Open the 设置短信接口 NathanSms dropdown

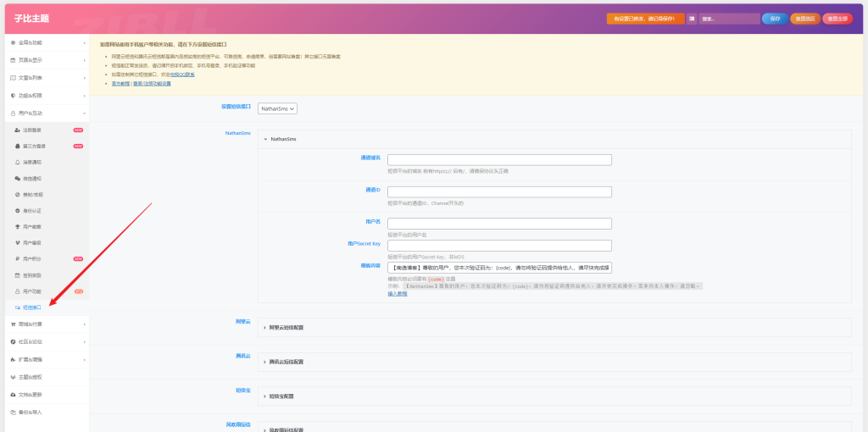tap(278, 109)
